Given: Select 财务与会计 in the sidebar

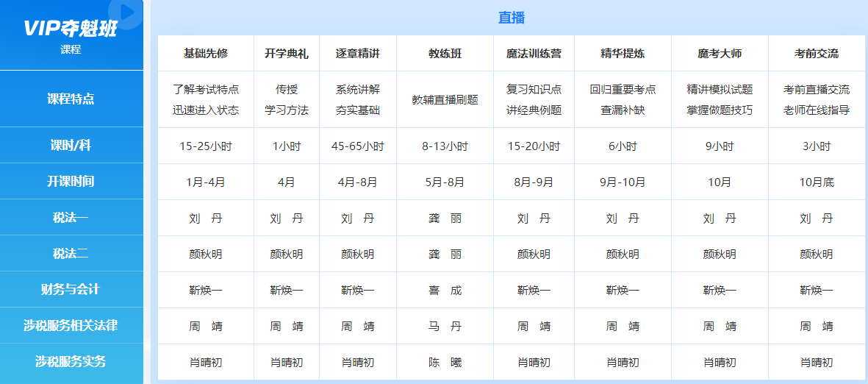Looking at the screenshot, I should click(x=71, y=289).
